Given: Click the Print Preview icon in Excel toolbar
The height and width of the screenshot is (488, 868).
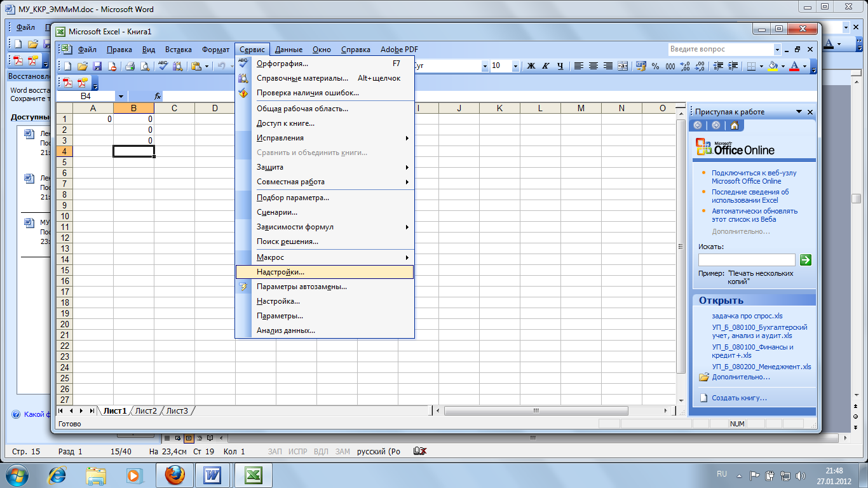Looking at the screenshot, I should pyautogui.click(x=144, y=66).
